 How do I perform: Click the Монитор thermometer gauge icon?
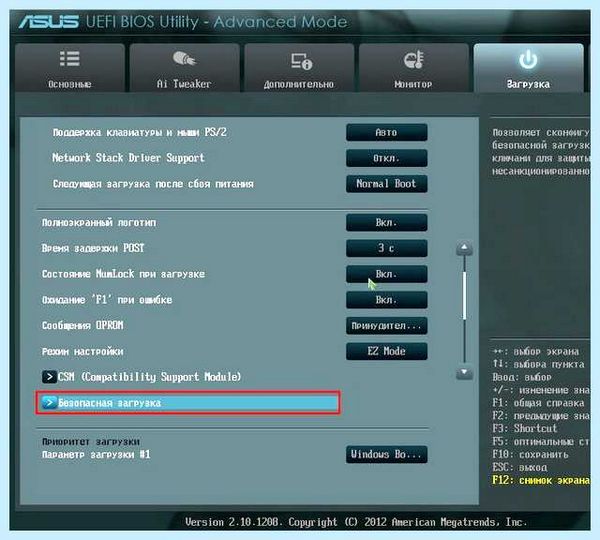414,59
